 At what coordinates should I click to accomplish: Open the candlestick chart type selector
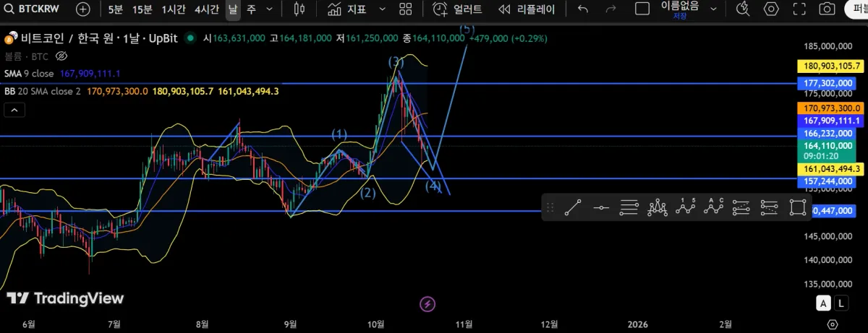pyautogui.click(x=299, y=9)
